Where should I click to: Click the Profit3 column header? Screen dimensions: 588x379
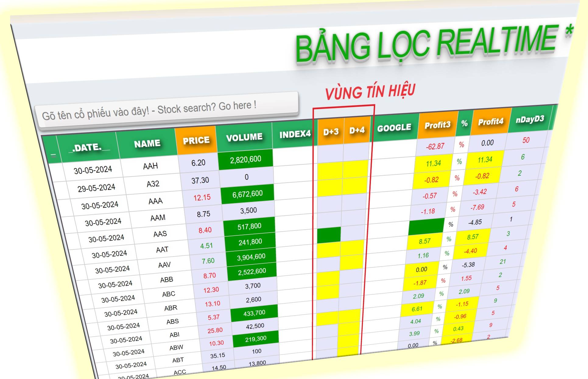[x=437, y=125]
